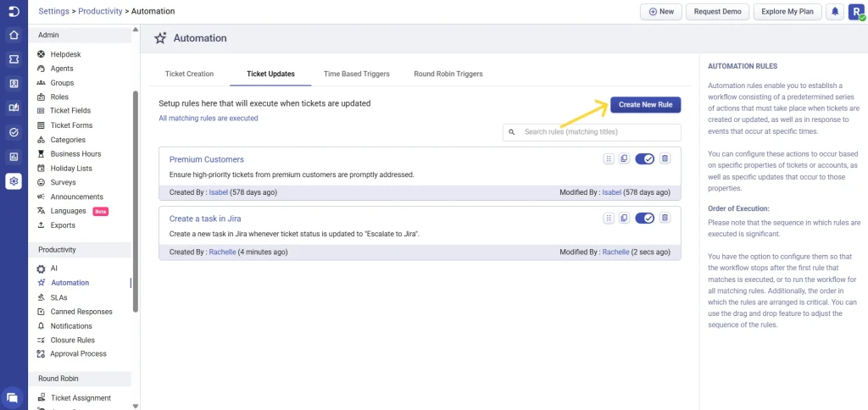Switch to the Ticket Creation tab
The image size is (868, 410).
189,74
